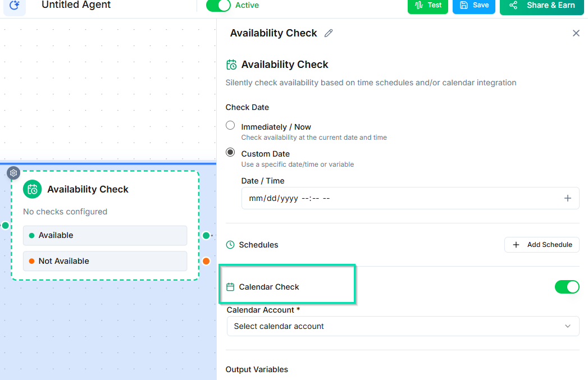Save the agent with the Save button
The height and width of the screenshot is (380, 588).
pos(474,6)
